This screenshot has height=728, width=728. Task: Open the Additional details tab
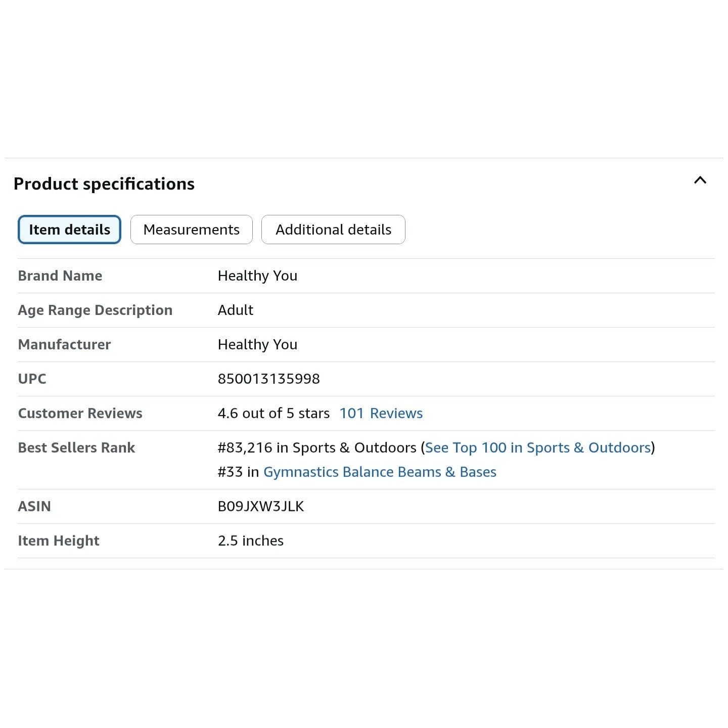(x=333, y=230)
